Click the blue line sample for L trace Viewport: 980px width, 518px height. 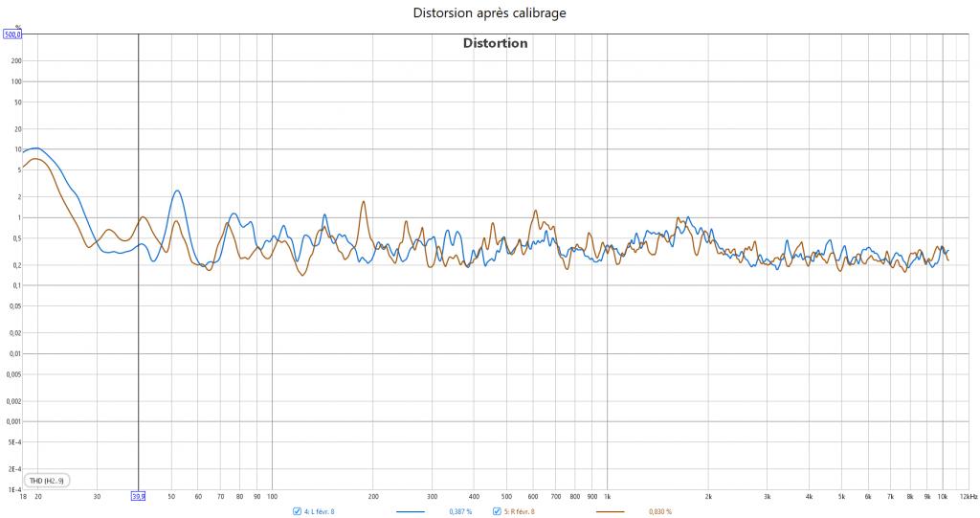coord(410,512)
